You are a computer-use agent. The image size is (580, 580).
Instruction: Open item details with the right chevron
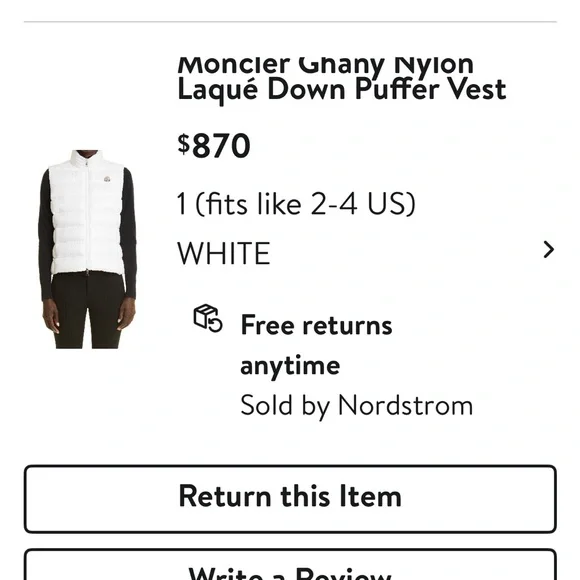(549, 249)
